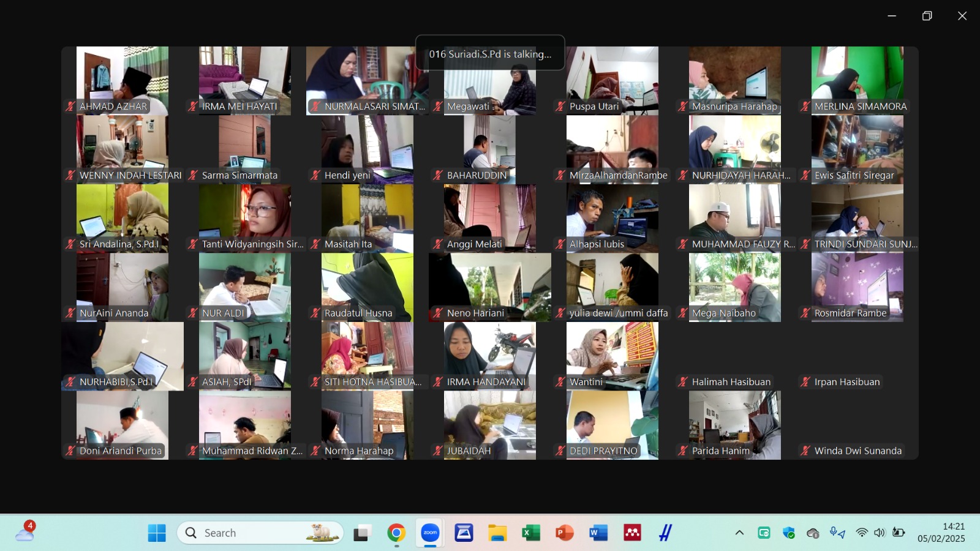Select Winda Dwi Sunanda blank tile
The image size is (980, 551).
(x=858, y=425)
